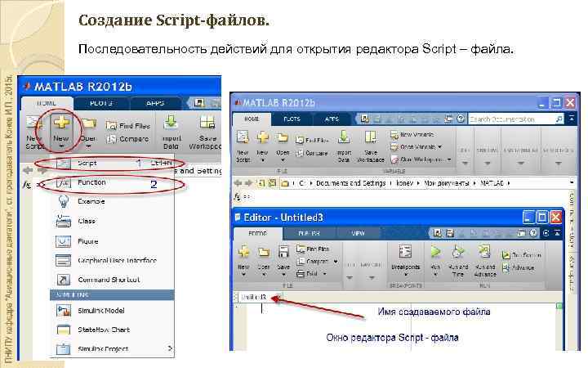
Task: Open the APPS tab above the open New menu
Action: pos(155,103)
